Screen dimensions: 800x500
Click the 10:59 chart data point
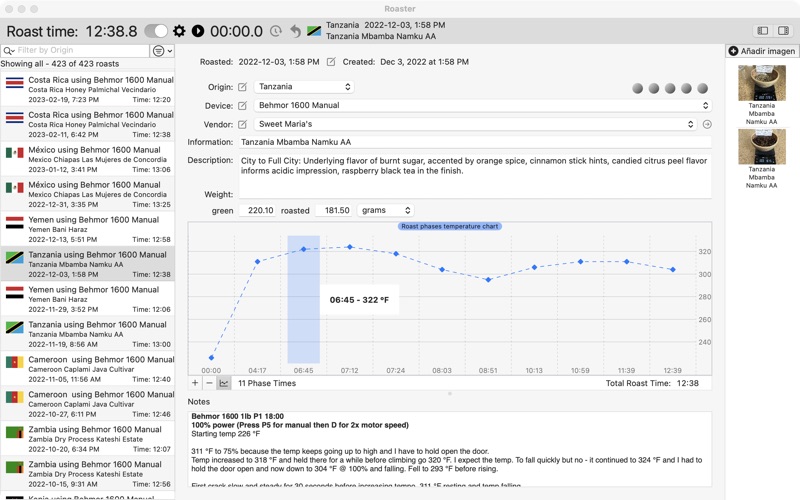pyautogui.click(x=580, y=261)
